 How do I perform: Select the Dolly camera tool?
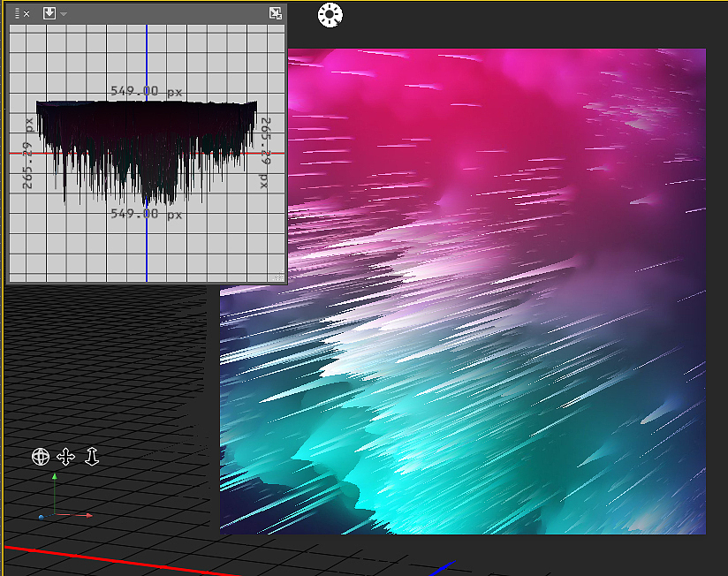(x=92, y=456)
